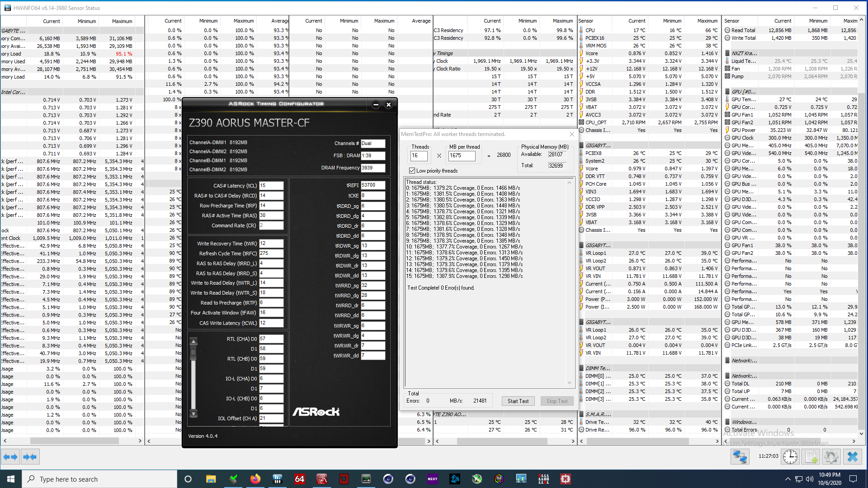Open the notification center icon

tap(853, 479)
